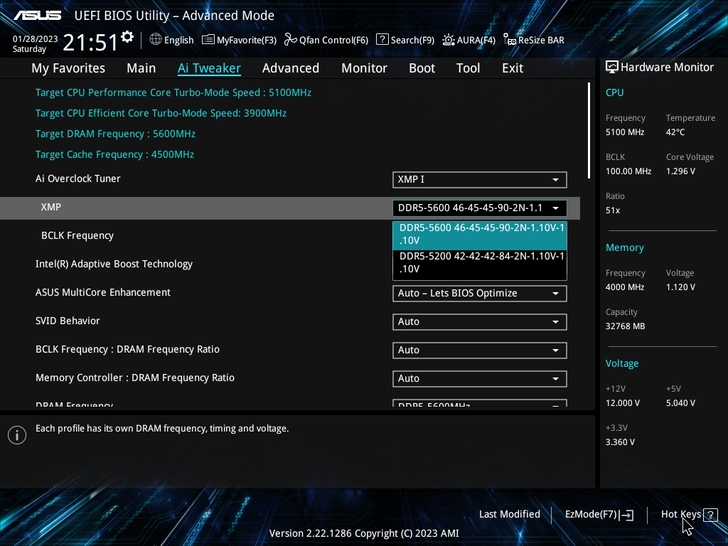
Task: Open the ASUS MultiCore Enhancement dropdown
Action: pos(479,294)
